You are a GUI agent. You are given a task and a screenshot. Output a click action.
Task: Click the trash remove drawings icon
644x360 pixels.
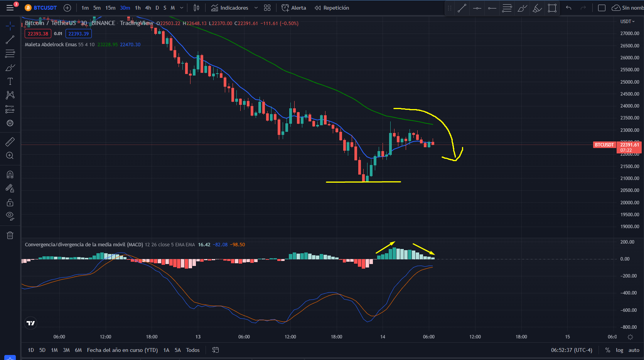coord(10,235)
